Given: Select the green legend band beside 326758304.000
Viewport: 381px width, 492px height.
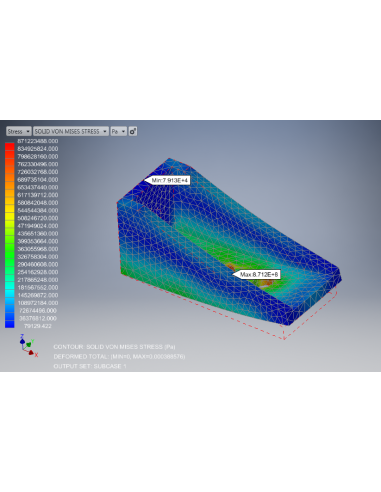Looking at the screenshot, I should [x=10, y=255].
